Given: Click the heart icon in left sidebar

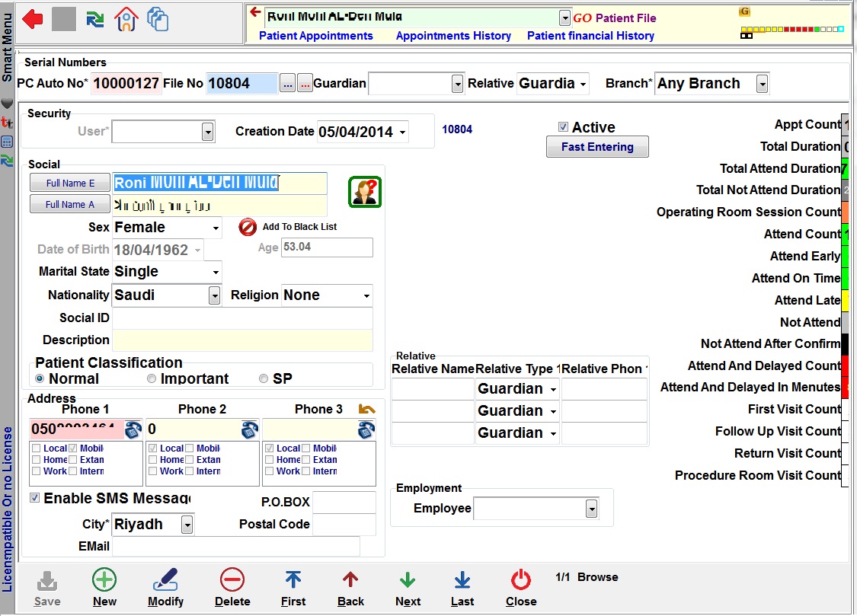Looking at the screenshot, I should coord(7,104).
